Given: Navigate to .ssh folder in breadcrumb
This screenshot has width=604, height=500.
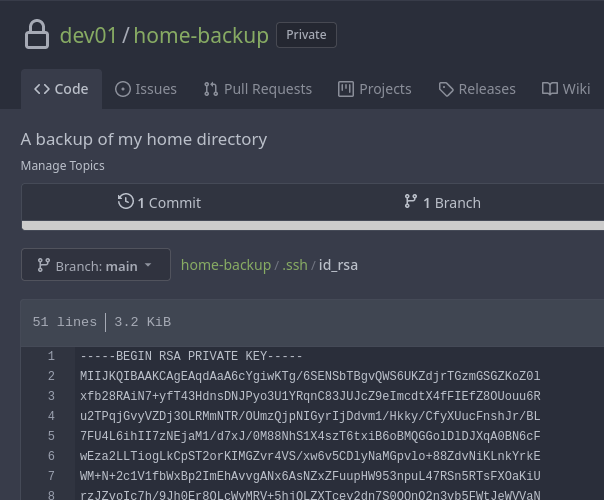Looking at the screenshot, I should coord(294,265).
